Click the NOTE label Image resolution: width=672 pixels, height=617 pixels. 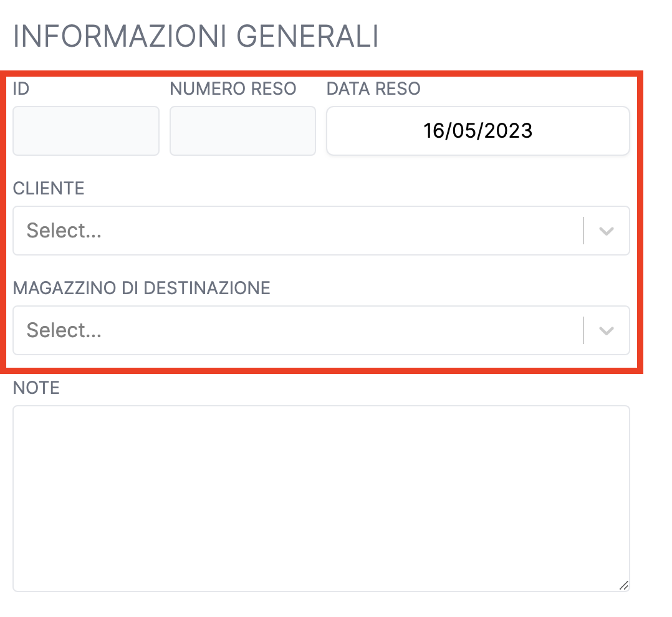click(36, 388)
